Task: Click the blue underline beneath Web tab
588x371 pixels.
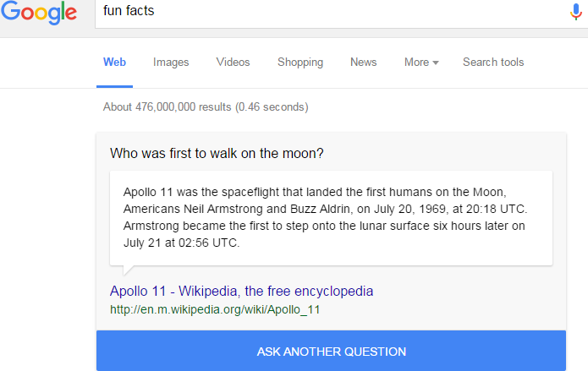Action: point(114,86)
